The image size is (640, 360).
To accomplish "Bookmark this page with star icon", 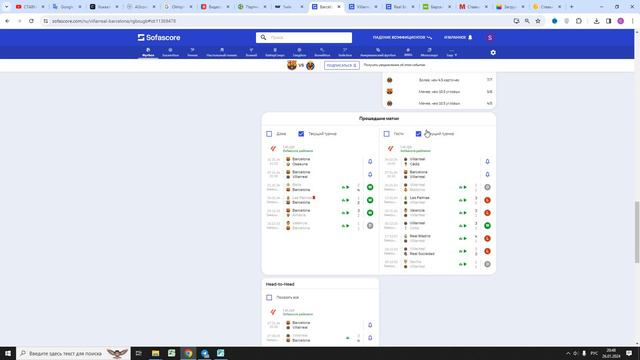I will click(x=538, y=21).
